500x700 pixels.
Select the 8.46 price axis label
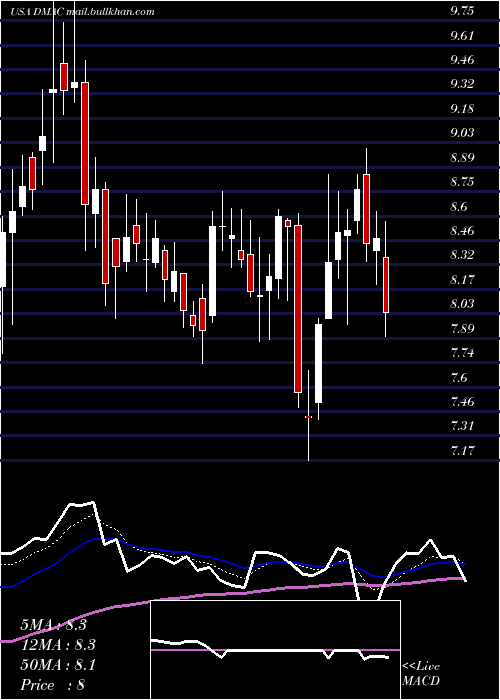[462, 231]
